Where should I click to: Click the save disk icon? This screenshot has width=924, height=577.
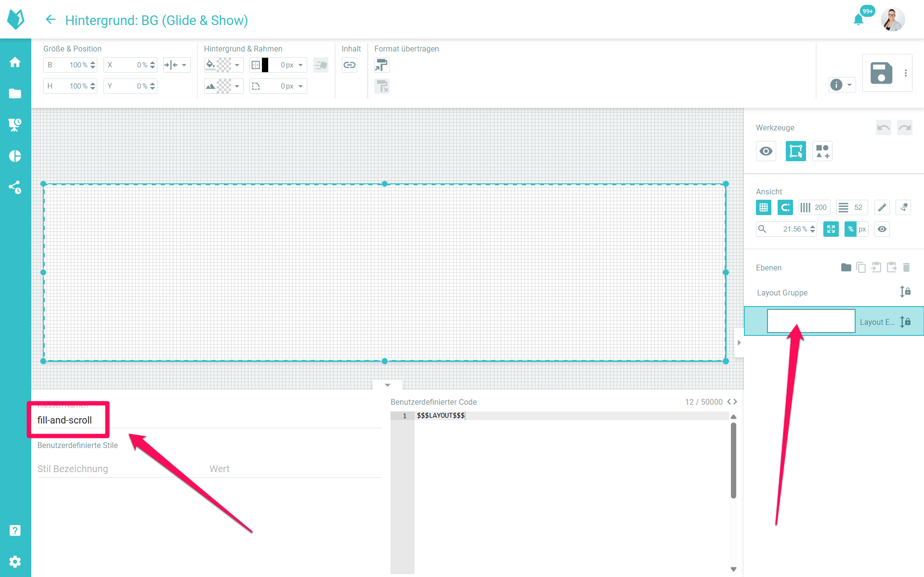881,73
